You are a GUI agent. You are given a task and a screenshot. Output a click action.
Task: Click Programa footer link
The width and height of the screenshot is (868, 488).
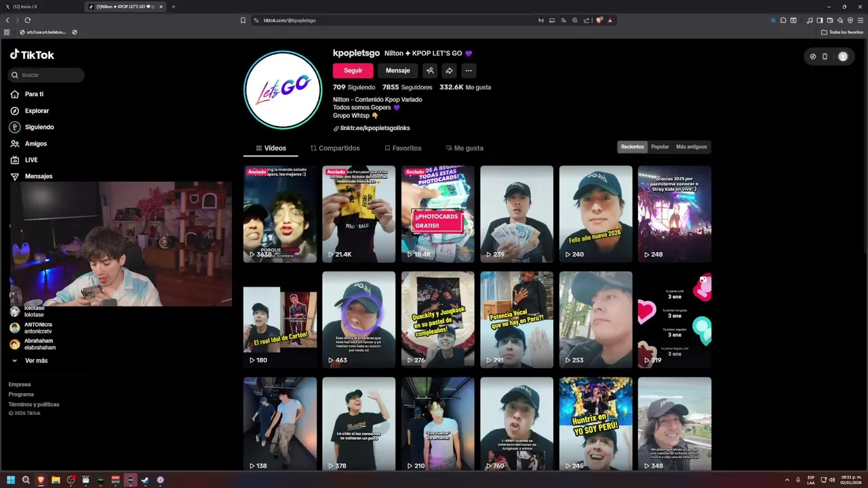point(21,394)
